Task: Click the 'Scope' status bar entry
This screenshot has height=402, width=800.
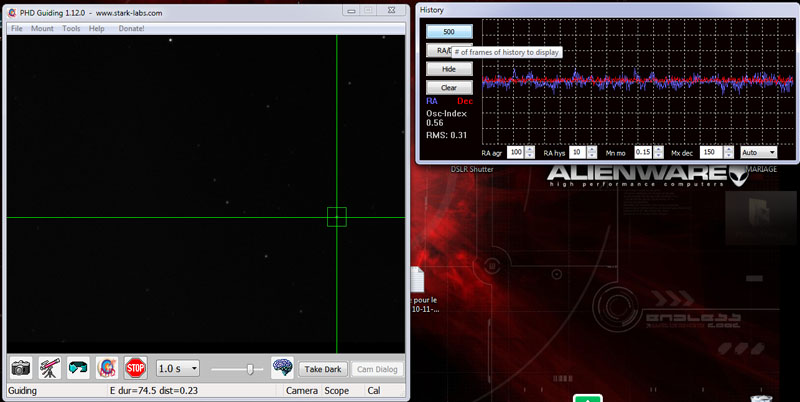Action: (337, 391)
